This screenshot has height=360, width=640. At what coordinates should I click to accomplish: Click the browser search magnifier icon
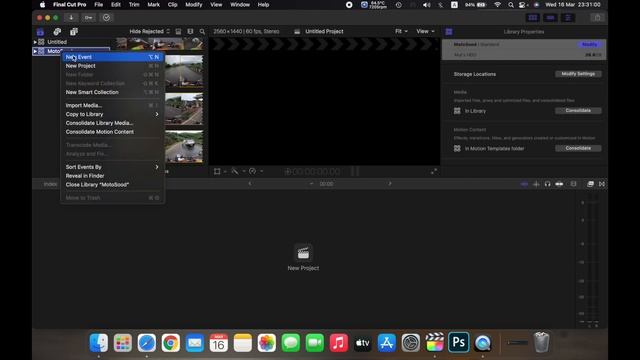pyautogui.click(x=202, y=31)
